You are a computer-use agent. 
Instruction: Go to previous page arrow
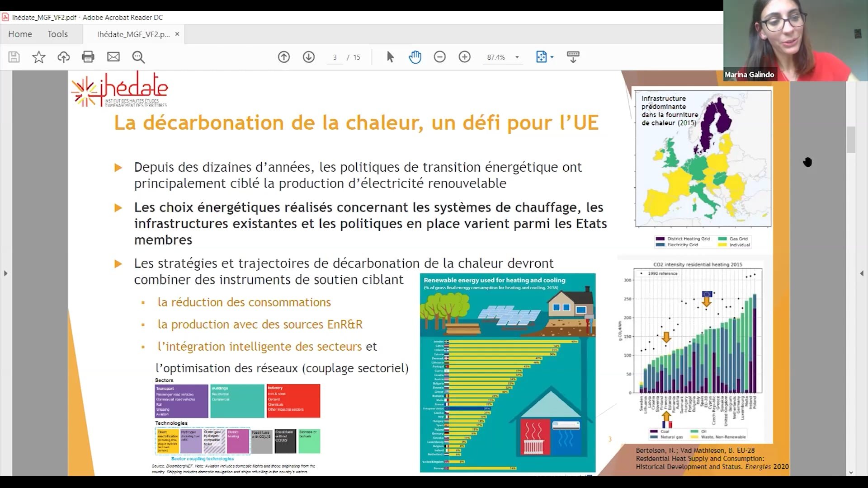point(284,57)
